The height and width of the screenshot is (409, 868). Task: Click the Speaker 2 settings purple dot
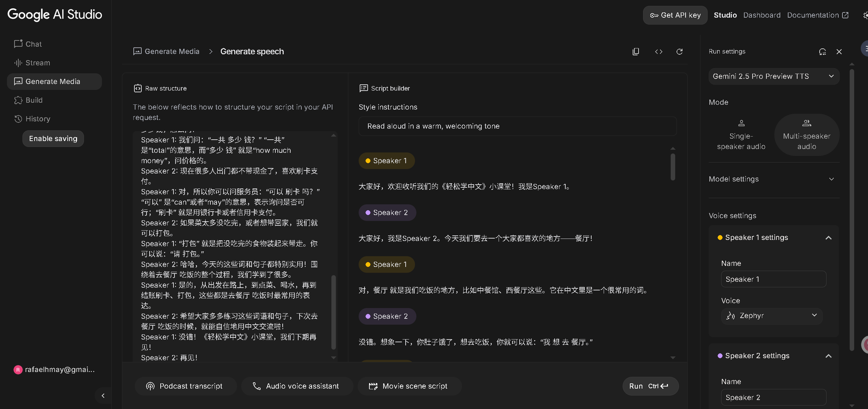[x=720, y=356]
